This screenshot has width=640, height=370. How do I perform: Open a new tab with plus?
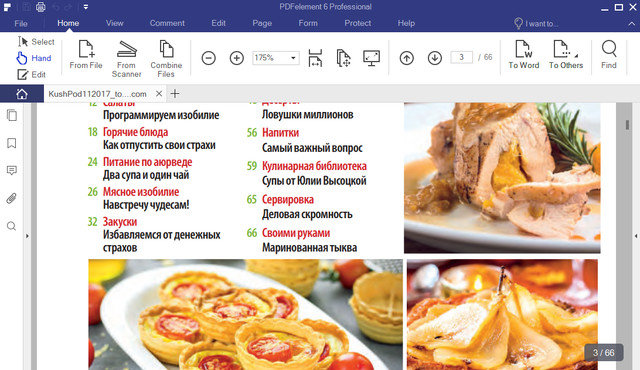click(175, 94)
